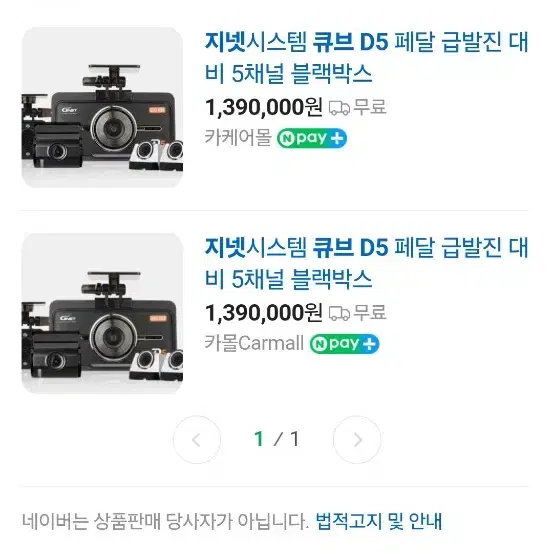Open the 법적고지 및 안내 link
The image size is (553, 553).
(378, 521)
